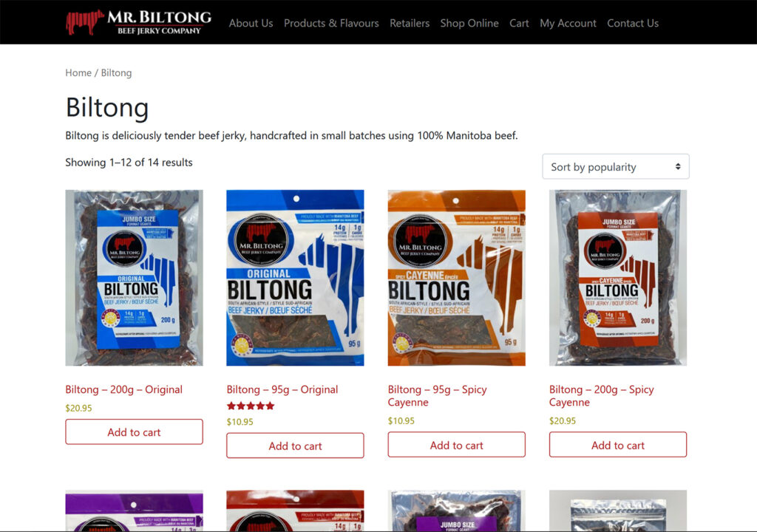Viewport: 757px width, 532px height.
Task: Open the 95g Spicy Cayenne orange bag image
Action: 457,278
